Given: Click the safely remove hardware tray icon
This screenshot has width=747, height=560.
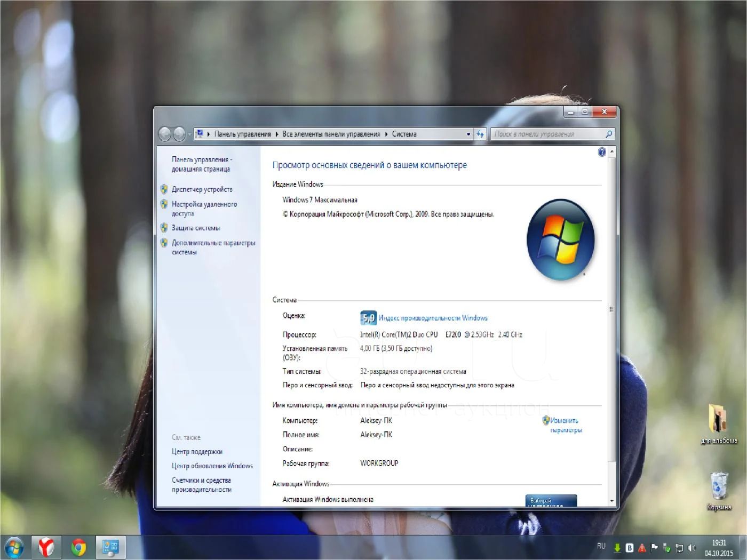Looking at the screenshot, I should 666,548.
